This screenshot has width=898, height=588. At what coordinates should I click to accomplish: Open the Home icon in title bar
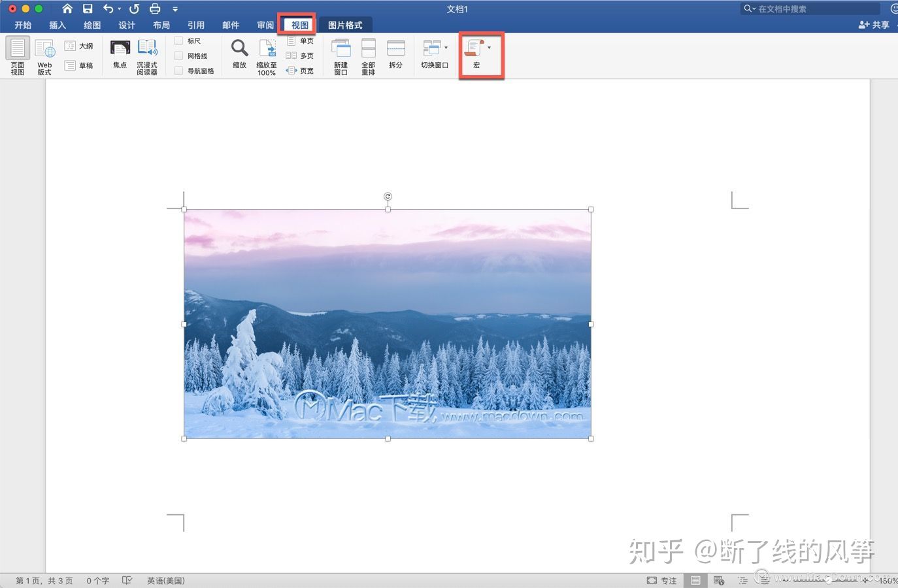coord(67,8)
